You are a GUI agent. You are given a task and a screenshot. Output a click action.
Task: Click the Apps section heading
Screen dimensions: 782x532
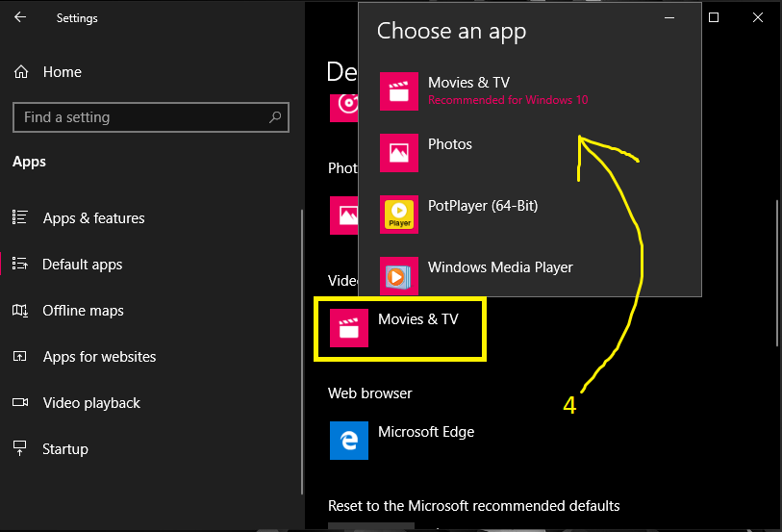[29, 162]
